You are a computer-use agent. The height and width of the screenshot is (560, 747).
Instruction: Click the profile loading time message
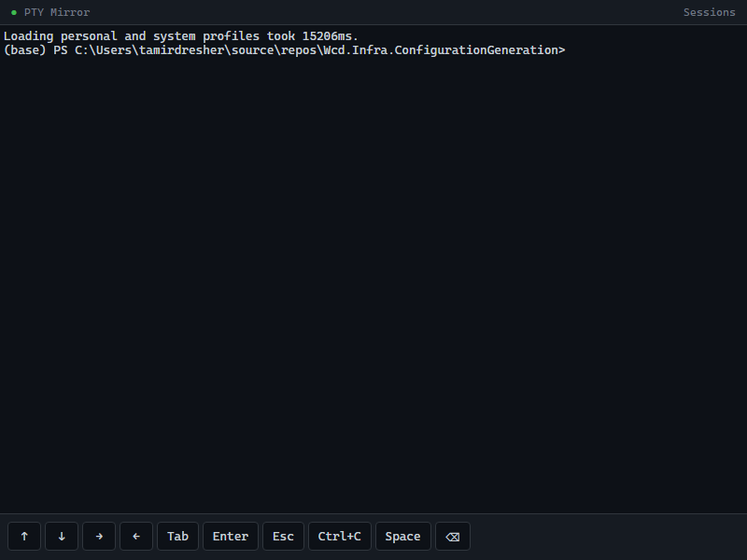pos(182,35)
